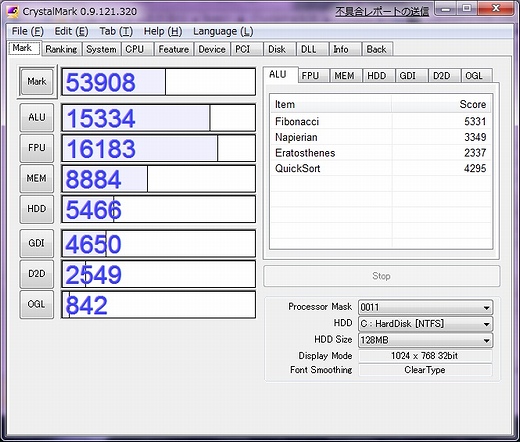
Task: Click the GDI score 4650 bar
Action: pyautogui.click(x=159, y=243)
